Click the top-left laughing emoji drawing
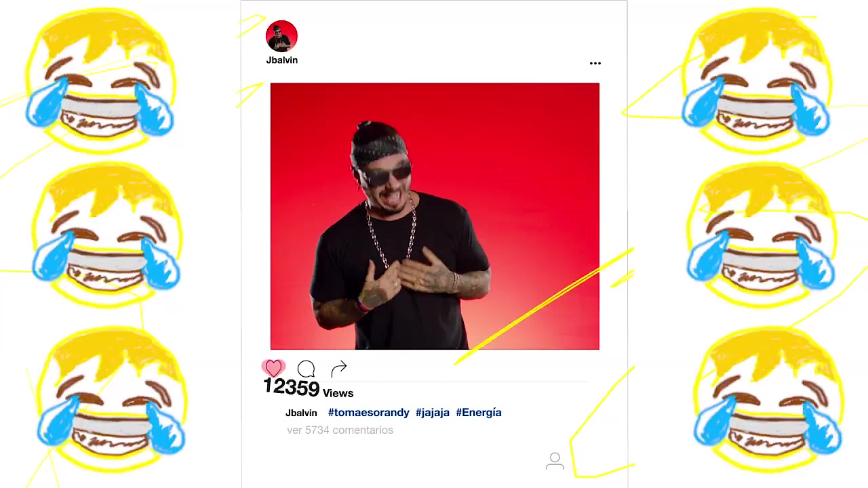This screenshot has width=868, height=488. tap(100, 80)
